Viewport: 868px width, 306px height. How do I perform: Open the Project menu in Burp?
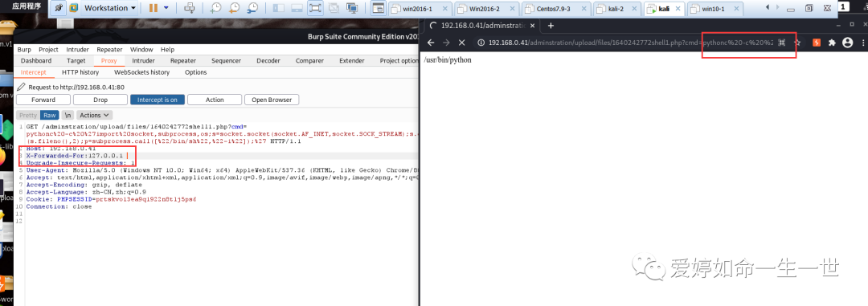49,49
